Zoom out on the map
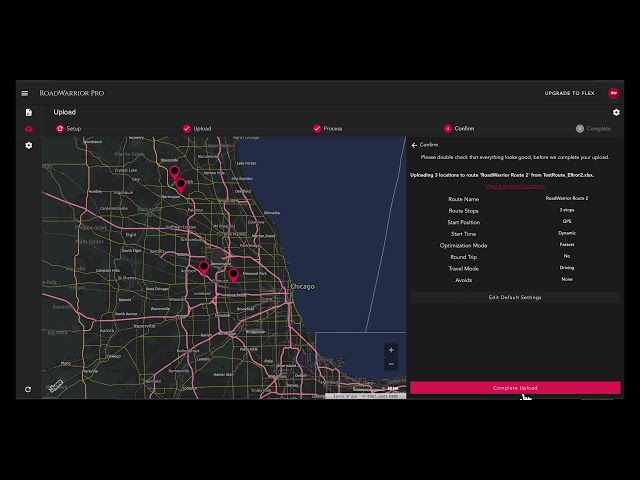The image size is (640, 480). [391, 364]
